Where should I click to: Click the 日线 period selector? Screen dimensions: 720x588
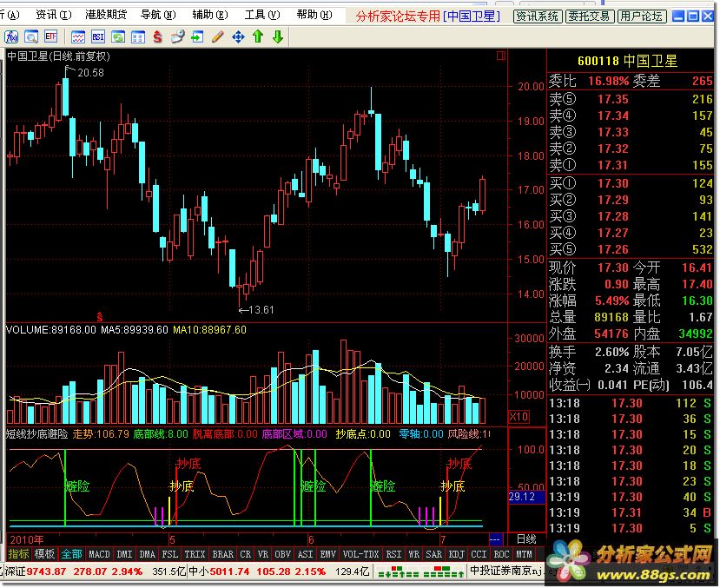(526, 538)
